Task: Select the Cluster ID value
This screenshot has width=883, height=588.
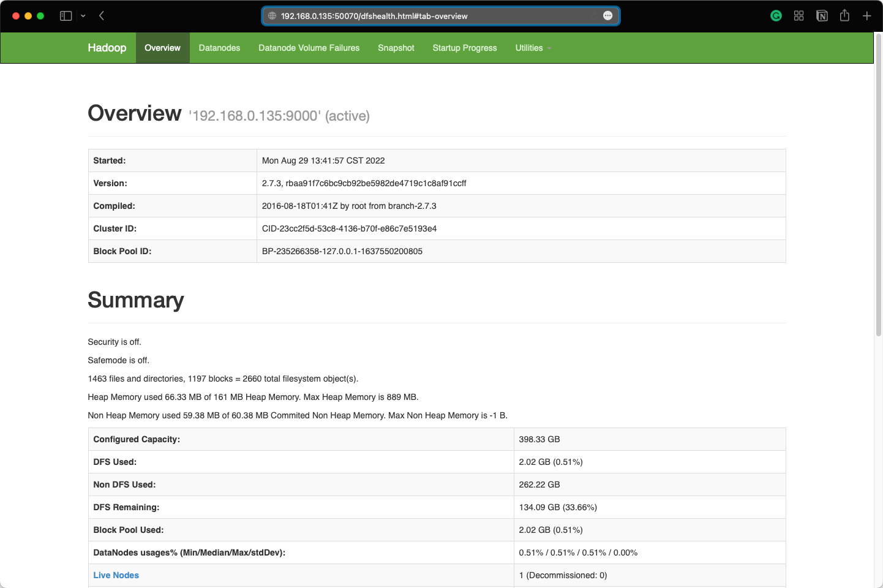Action: click(x=349, y=228)
